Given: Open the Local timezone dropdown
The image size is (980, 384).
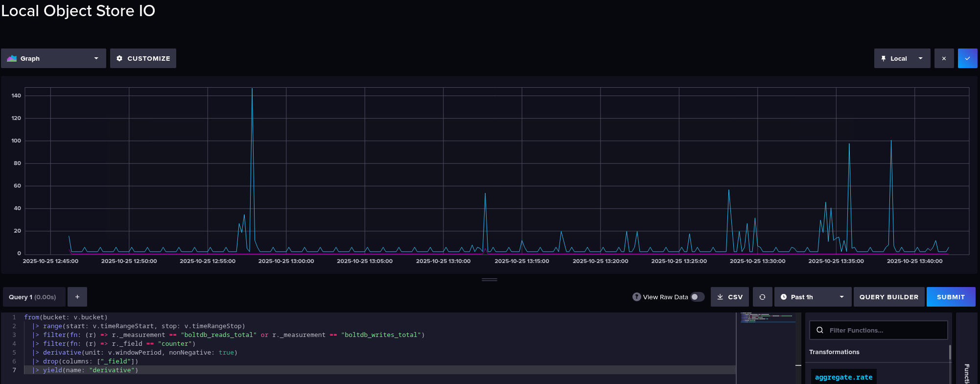Looking at the screenshot, I should (x=902, y=58).
